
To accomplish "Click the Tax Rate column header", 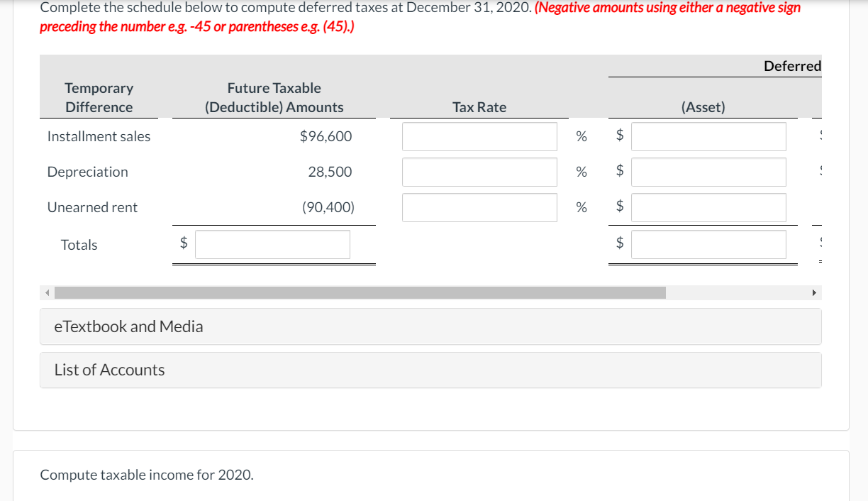I will pos(479,107).
